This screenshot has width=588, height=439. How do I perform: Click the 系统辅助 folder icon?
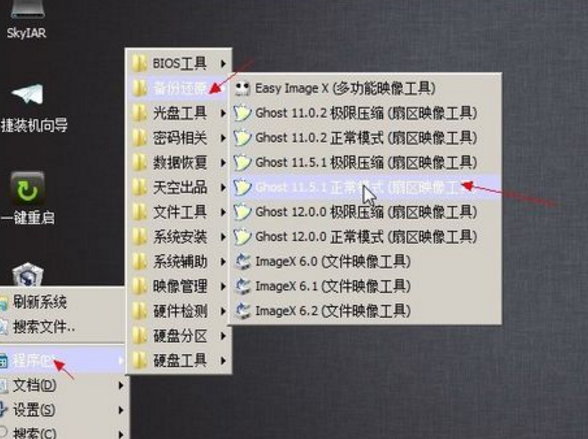coord(140,262)
